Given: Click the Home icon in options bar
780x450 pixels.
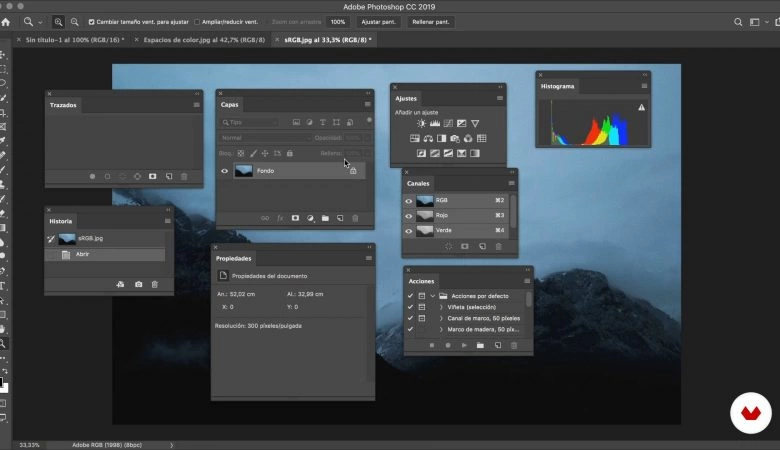Looking at the screenshot, I should (x=7, y=21).
